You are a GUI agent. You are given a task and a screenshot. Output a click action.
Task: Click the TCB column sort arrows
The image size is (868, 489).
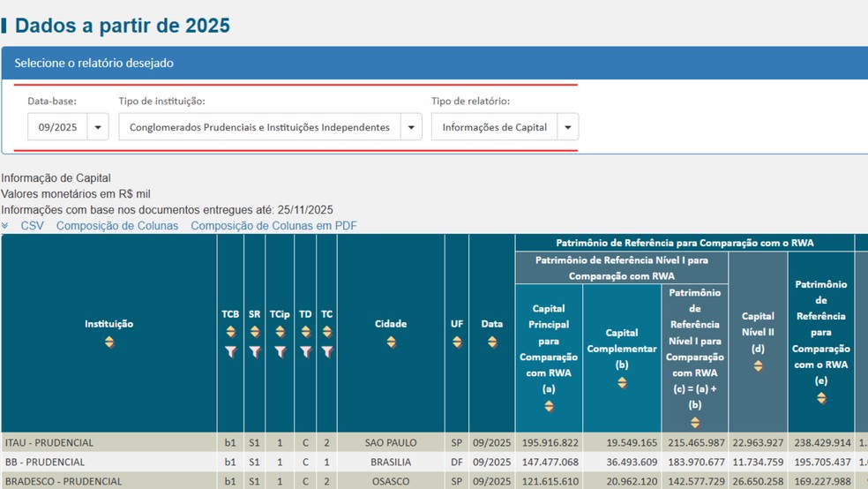230,332
